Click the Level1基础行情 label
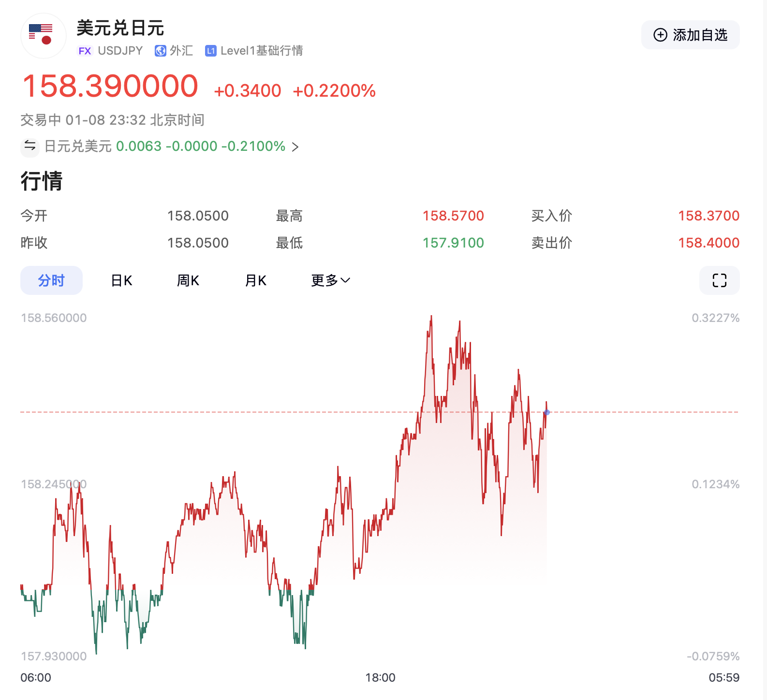Viewport: 767px width, 700px height. point(261,51)
